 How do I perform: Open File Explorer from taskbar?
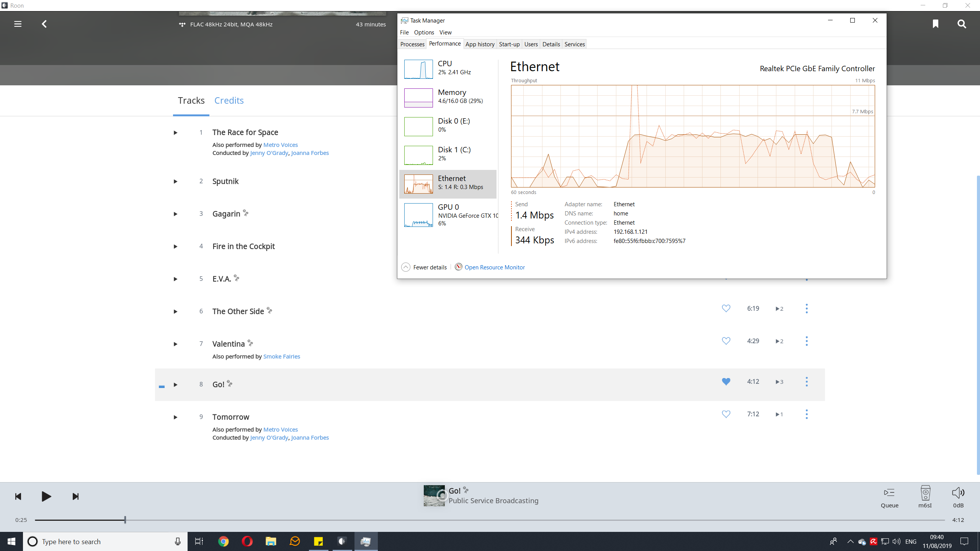tap(271, 541)
